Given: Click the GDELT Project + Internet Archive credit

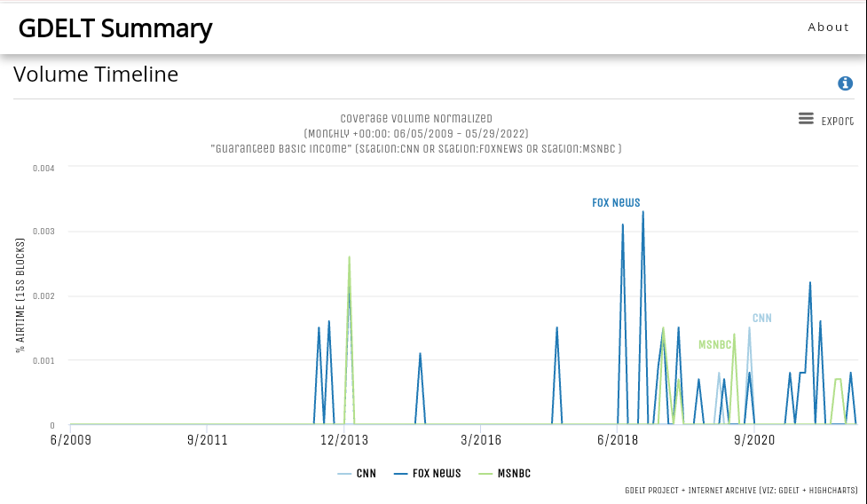Looking at the screenshot, I should [x=741, y=490].
